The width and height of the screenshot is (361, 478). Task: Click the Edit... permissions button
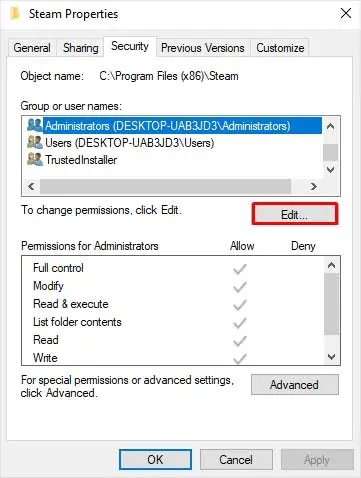click(295, 214)
